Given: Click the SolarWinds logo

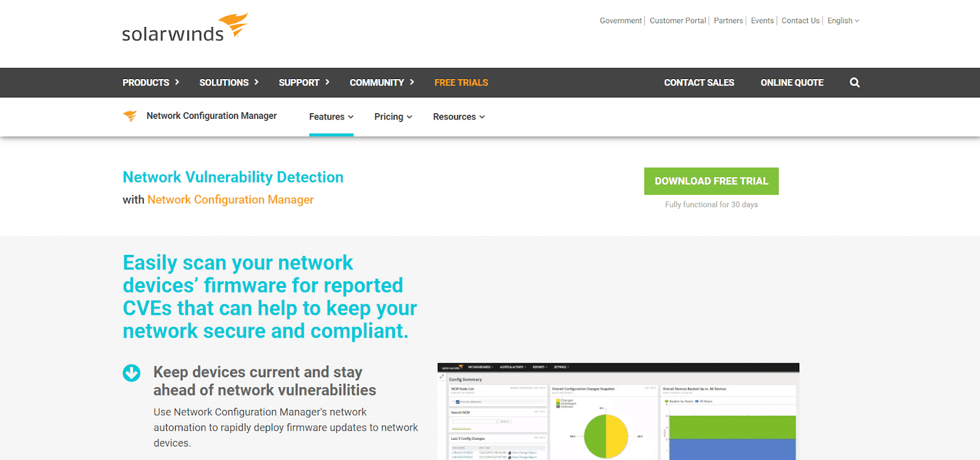Looking at the screenshot, I should tap(185, 28).
